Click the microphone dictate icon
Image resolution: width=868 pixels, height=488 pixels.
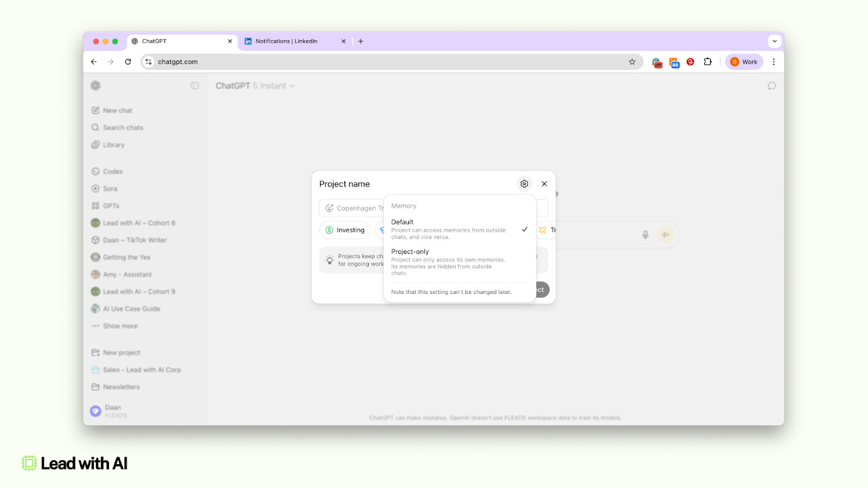coord(645,235)
